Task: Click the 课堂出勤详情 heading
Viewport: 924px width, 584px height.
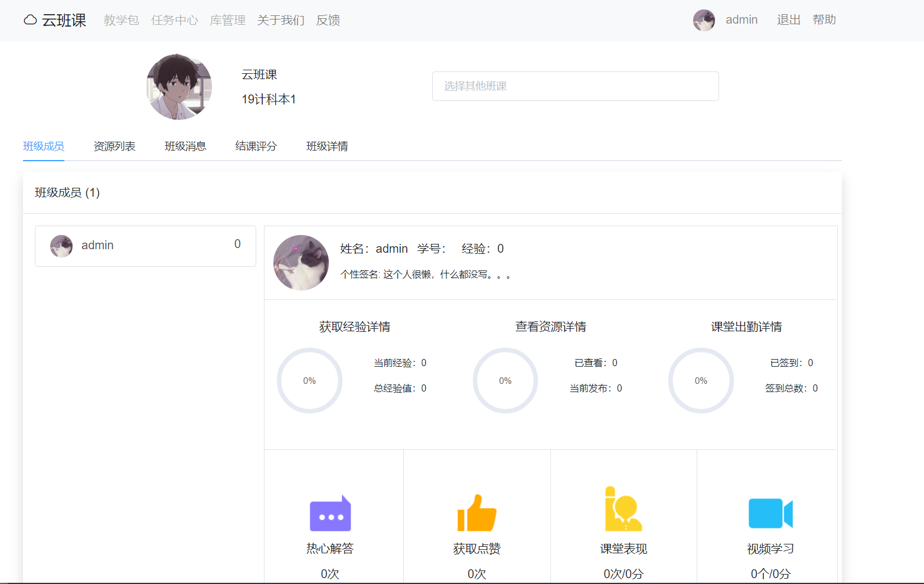Action: point(746,327)
